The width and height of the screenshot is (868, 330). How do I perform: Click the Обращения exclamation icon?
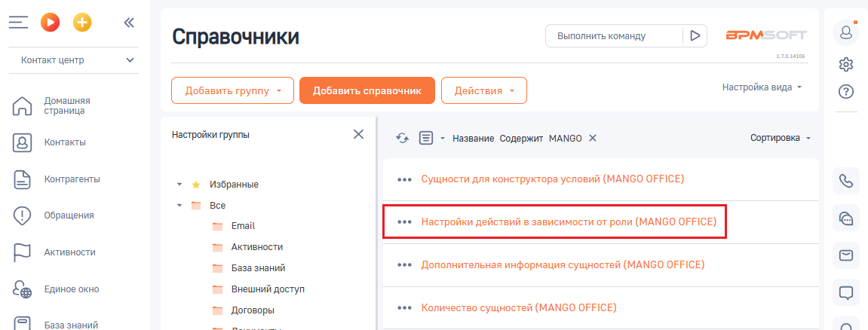click(x=22, y=215)
